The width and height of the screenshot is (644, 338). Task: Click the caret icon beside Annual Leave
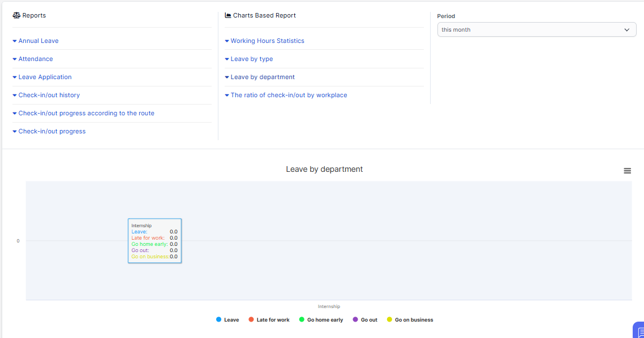[15, 41]
